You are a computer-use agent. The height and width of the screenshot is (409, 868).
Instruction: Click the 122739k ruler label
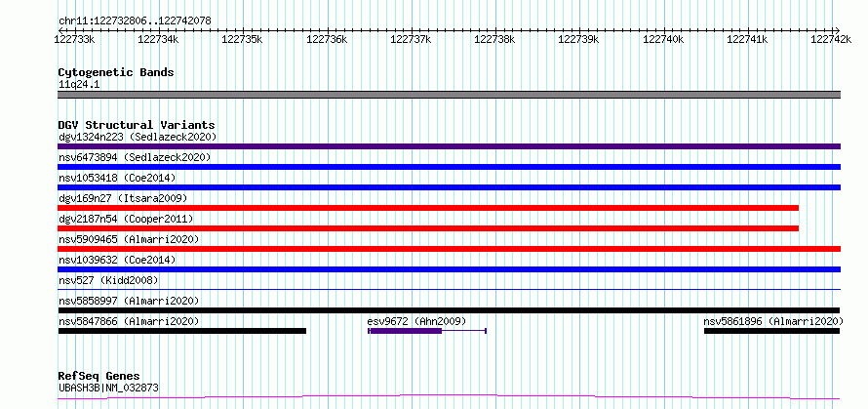click(x=579, y=39)
